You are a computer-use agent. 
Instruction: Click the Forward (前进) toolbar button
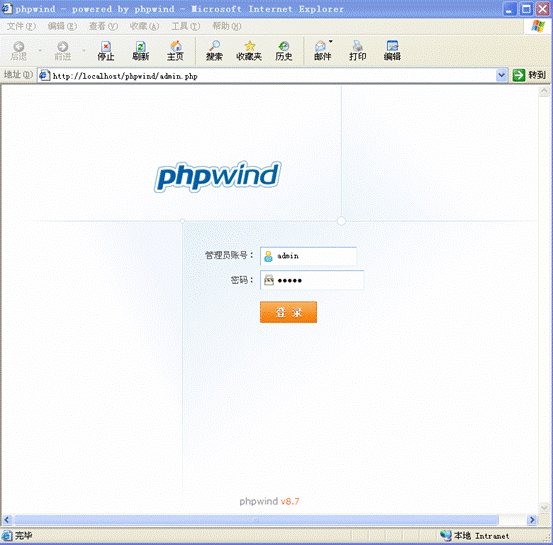pyautogui.click(x=63, y=51)
